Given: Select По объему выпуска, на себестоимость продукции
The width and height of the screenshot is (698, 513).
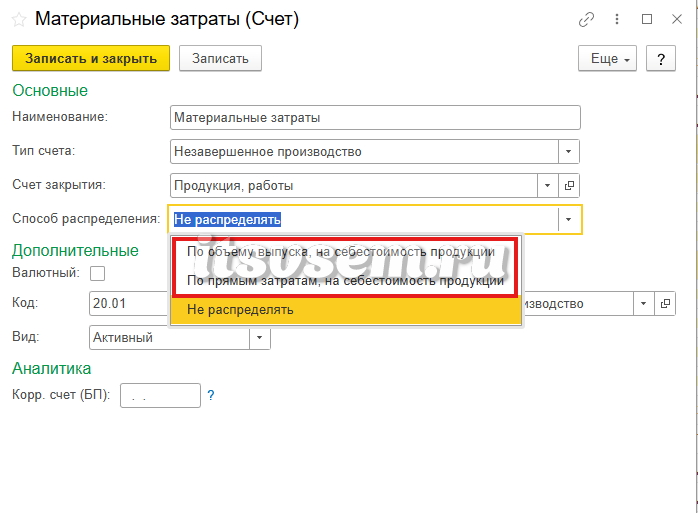Looking at the screenshot, I should click(345, 252).
